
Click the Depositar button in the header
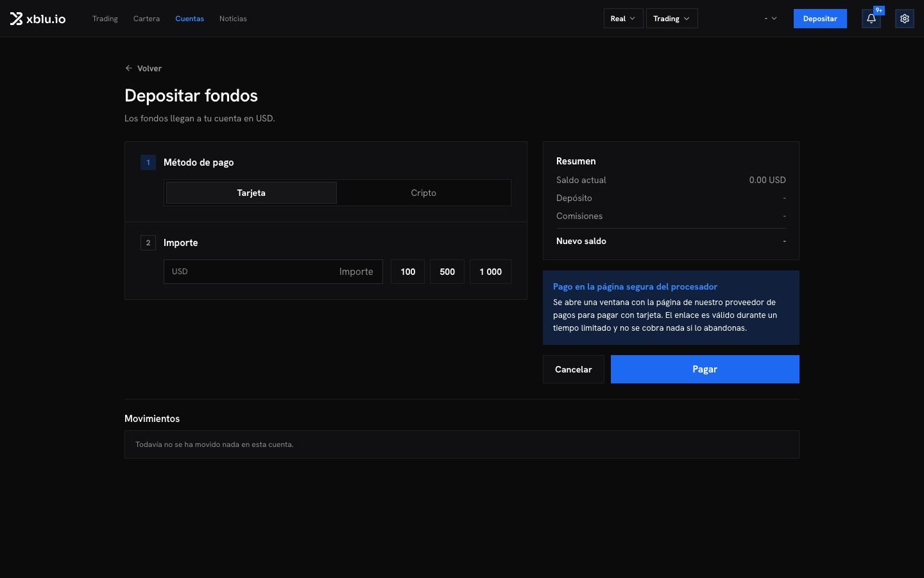(820, 19)
